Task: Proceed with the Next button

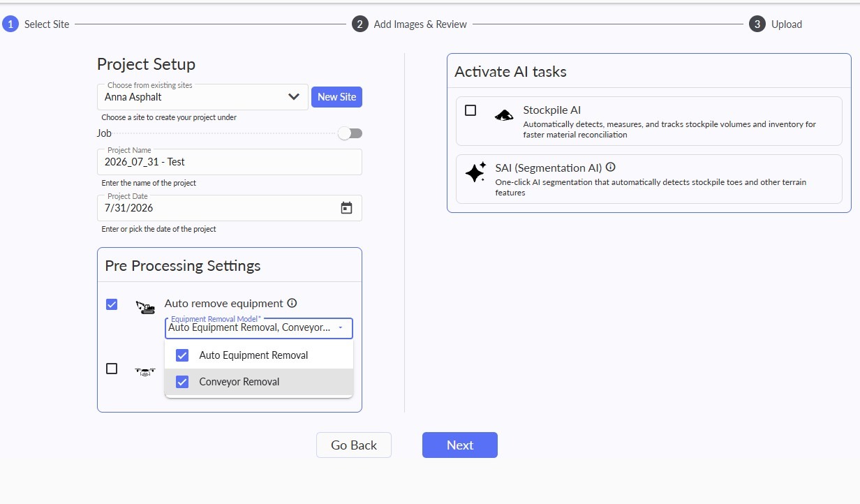Action: coord(460,445)
